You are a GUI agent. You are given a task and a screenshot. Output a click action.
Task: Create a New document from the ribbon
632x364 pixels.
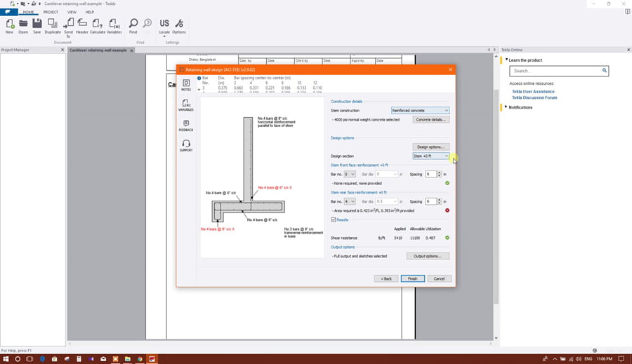click(x=9, y=26)
